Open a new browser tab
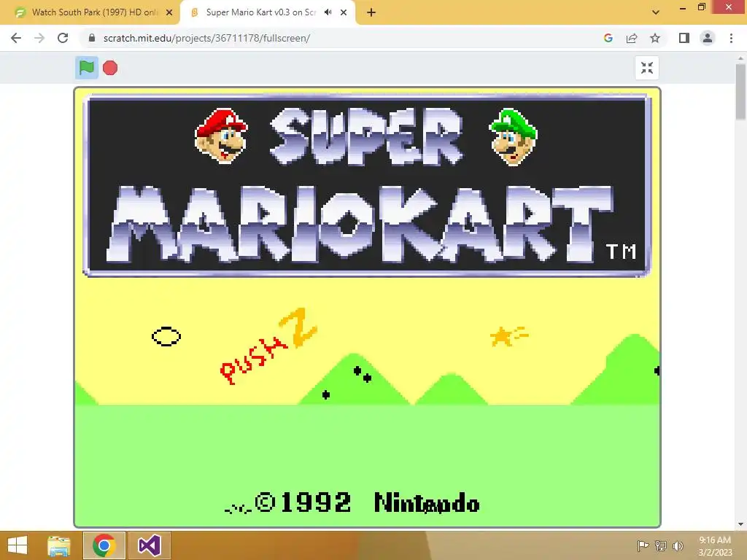 pyautogui.click(x=371, y=13)
